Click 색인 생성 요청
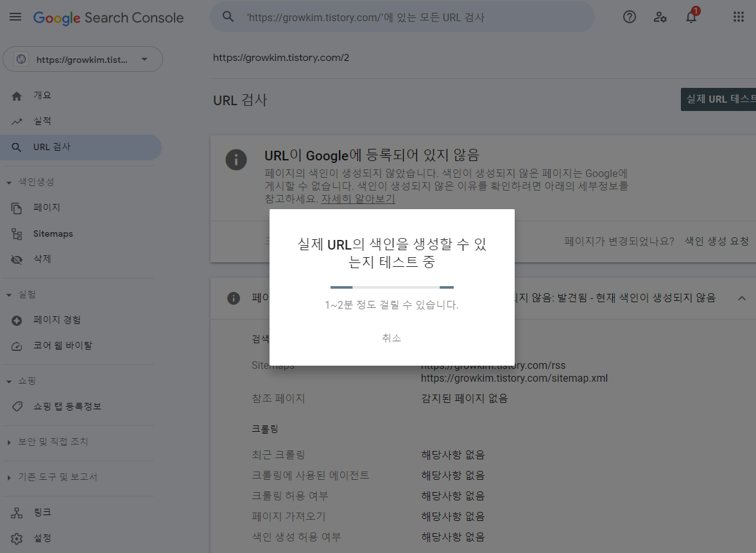Image resolution: width=756 pixels, height=553 pixels. tap(716, 241)
